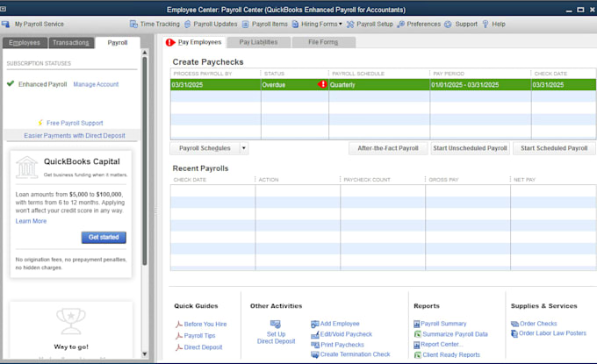Screen dimensions: 597x364
Task: Click the Hiring Forms icon
Action: (x=295, y=24)
